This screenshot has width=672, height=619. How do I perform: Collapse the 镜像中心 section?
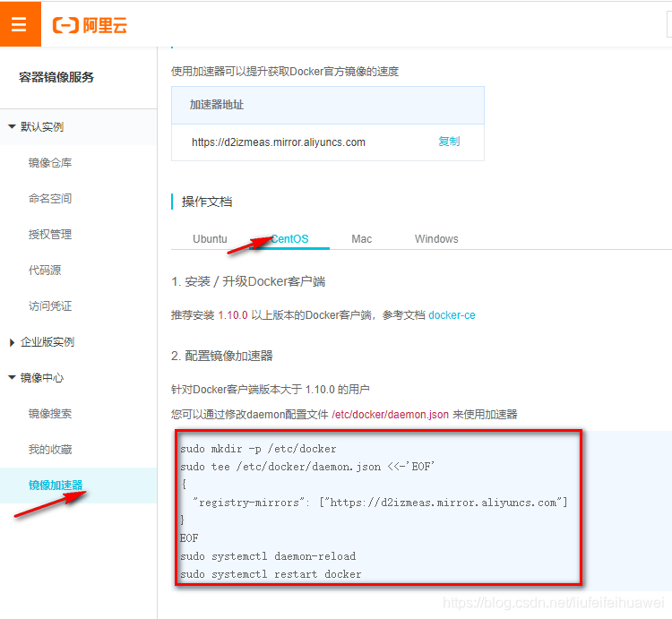(36, 378)
